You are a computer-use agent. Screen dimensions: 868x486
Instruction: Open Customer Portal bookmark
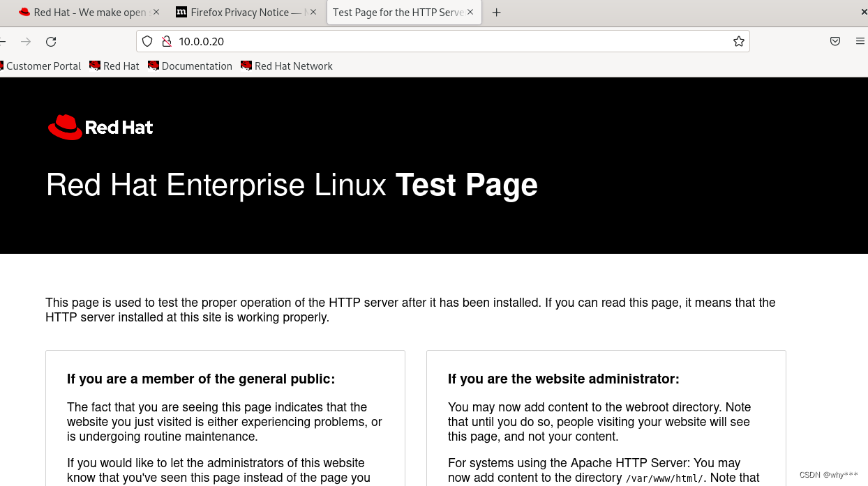pos(40,66)
